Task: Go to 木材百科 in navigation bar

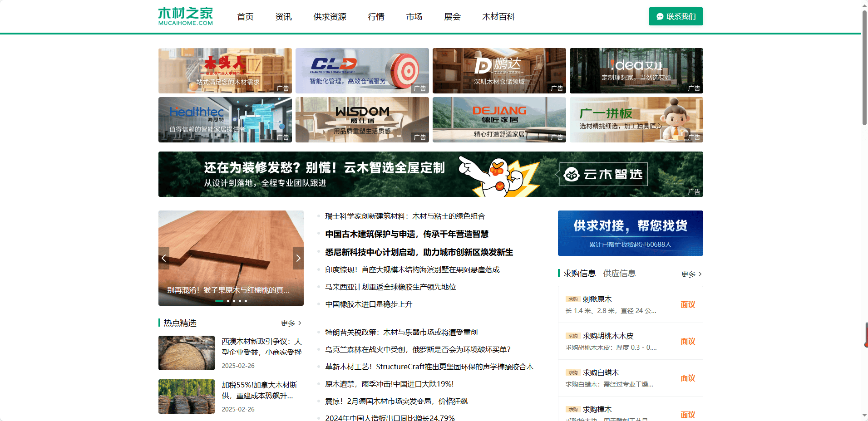Action: (x=498, y=17)
